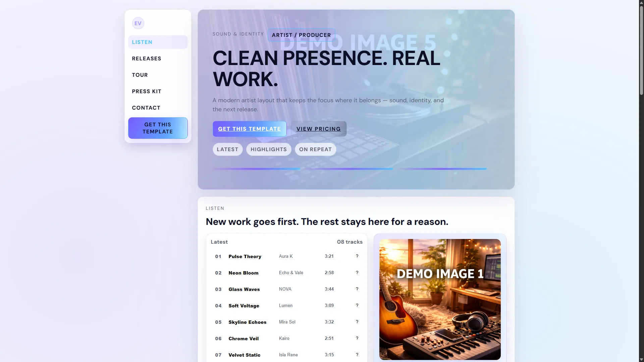The image size is (644, 362).
Task: Click artist name Mira Sol
Action: coord(287,322)
